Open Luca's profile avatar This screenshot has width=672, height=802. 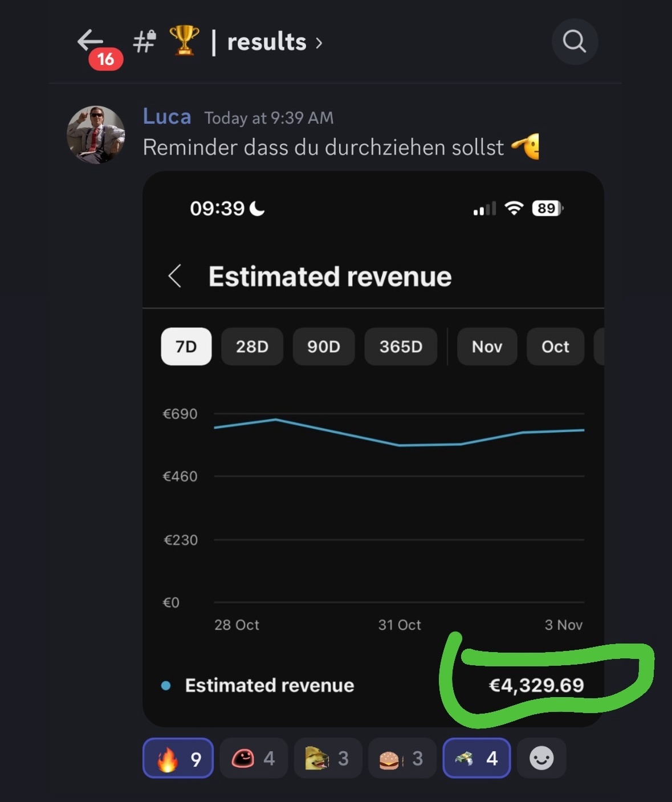[96, 135]
